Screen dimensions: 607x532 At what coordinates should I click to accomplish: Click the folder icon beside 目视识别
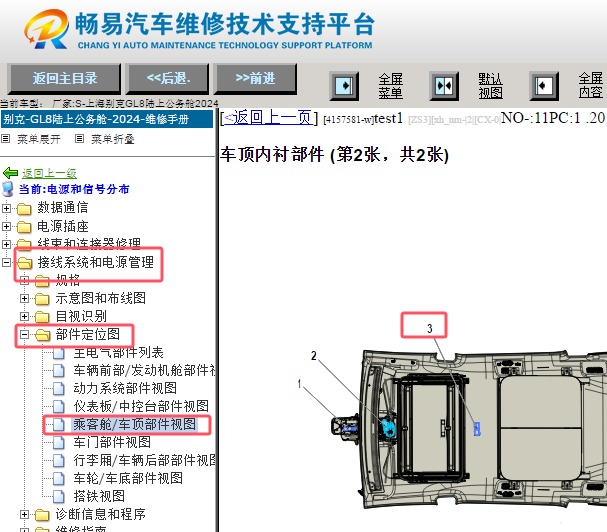42,317
